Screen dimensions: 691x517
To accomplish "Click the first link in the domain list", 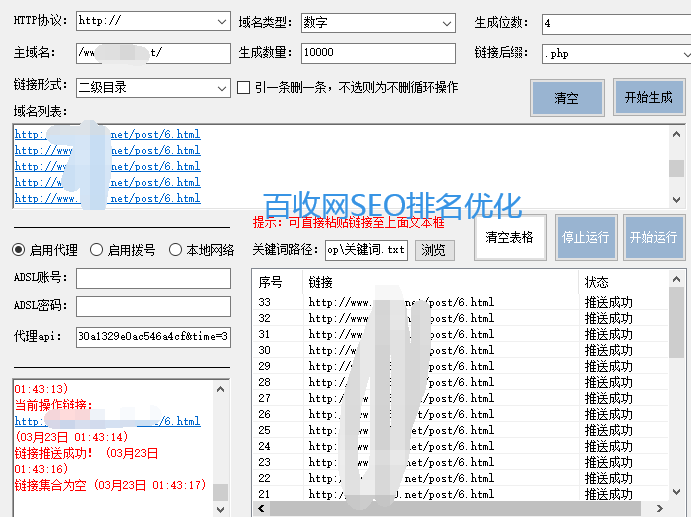I will pyautogui.click(x=108, y=134).
